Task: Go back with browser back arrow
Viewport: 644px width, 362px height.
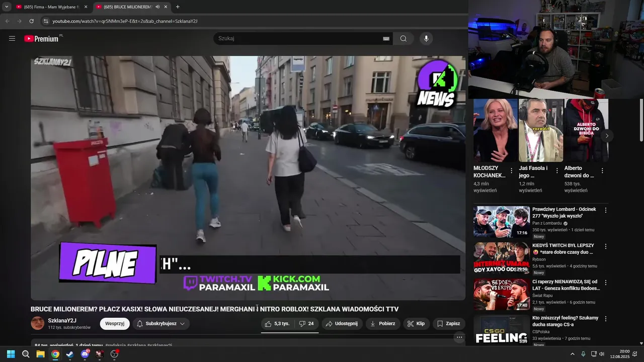Action: (x=7, y=21)
